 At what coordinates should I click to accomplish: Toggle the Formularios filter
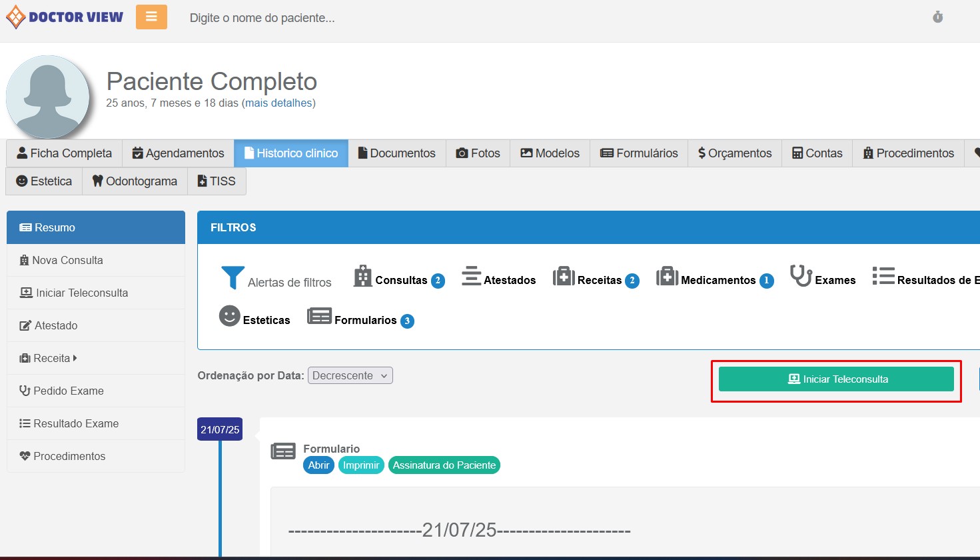364,320
